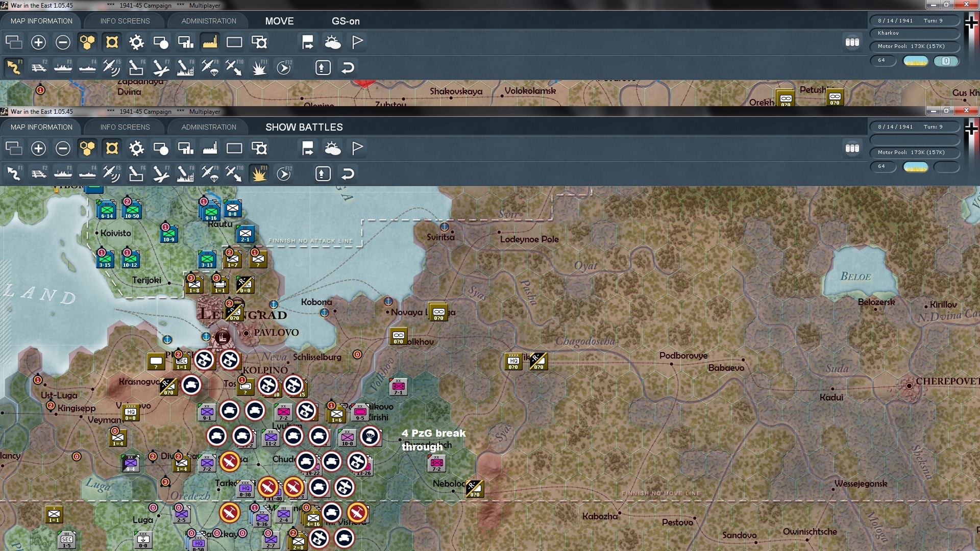The width and height of the screenshot is (980, 551).
Task: Toggle hex grid icon in top window
Action: [87, 42]
